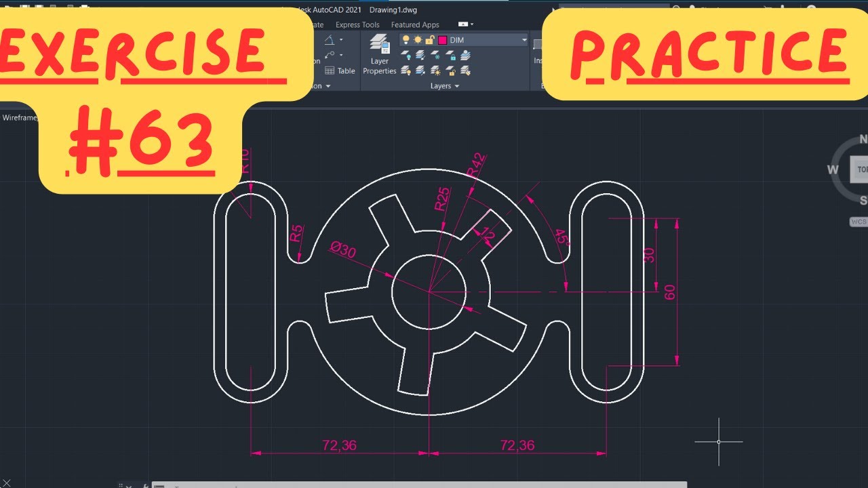The image size is (868, 488).
Task: Click the ribbon minimize toggle button
Action: click(x=463, y=24)
